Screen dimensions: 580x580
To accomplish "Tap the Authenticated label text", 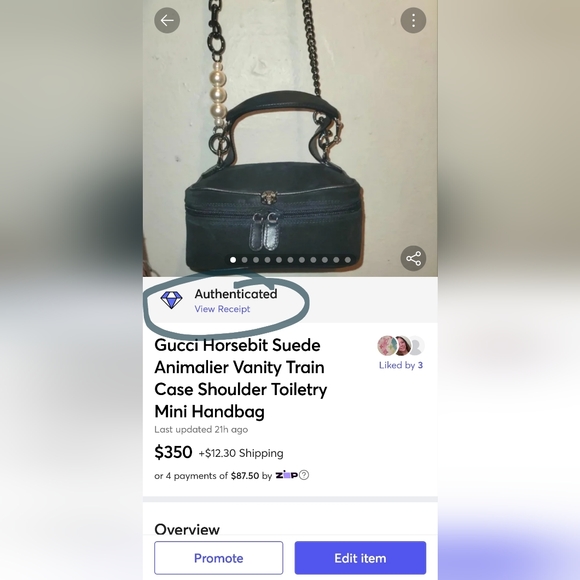I will [236, 294].
